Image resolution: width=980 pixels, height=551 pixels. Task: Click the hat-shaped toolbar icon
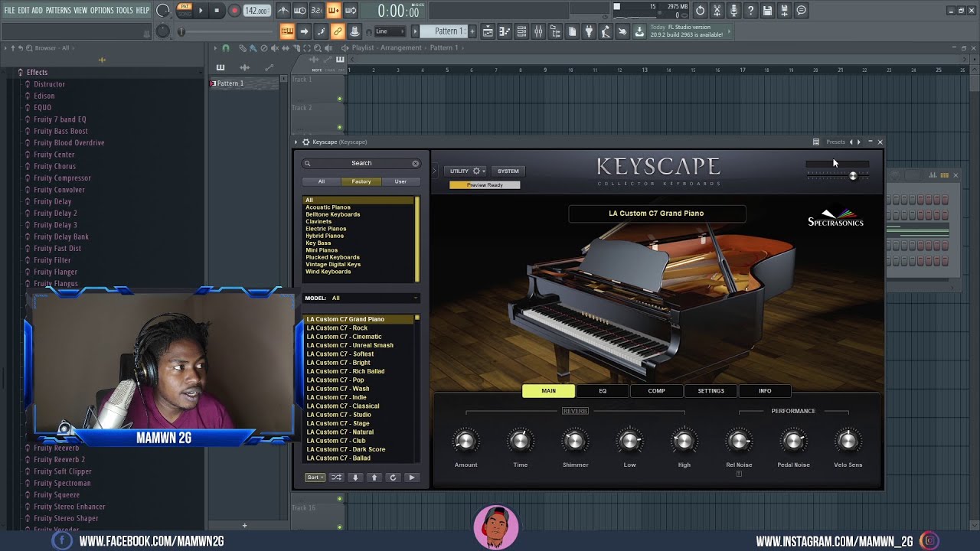(x=354, y=31)
